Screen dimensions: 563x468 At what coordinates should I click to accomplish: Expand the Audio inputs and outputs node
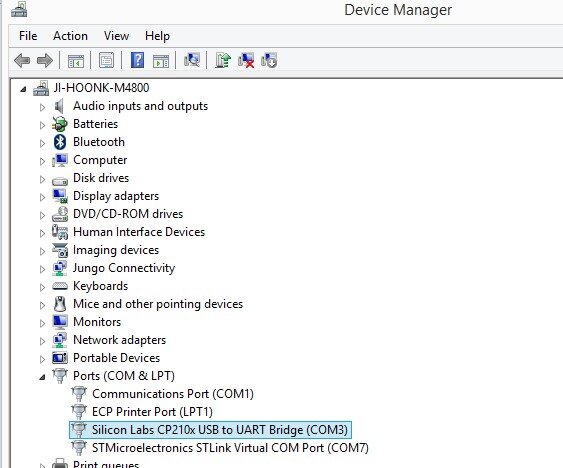point(42,107)
